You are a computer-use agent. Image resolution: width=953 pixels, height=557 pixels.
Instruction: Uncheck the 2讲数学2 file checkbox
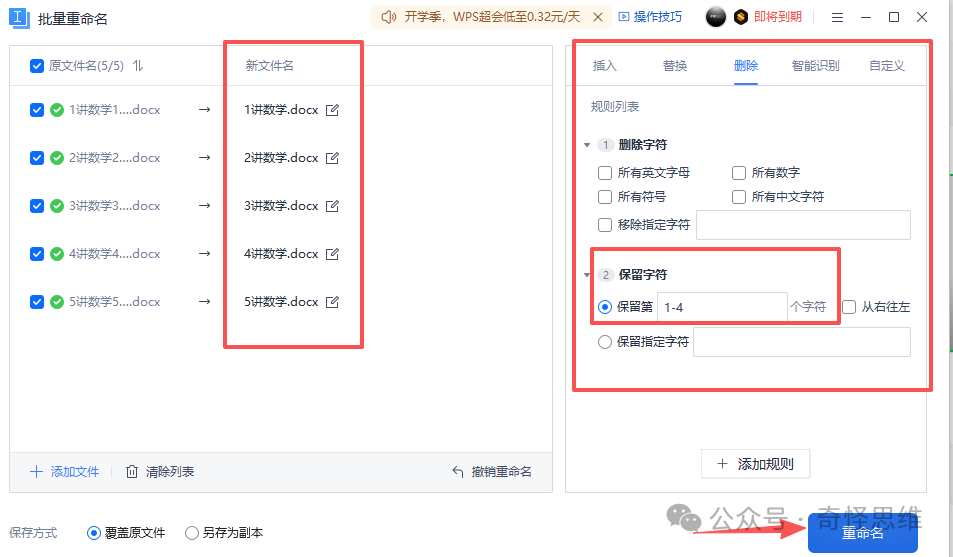(x=37, y=158)
